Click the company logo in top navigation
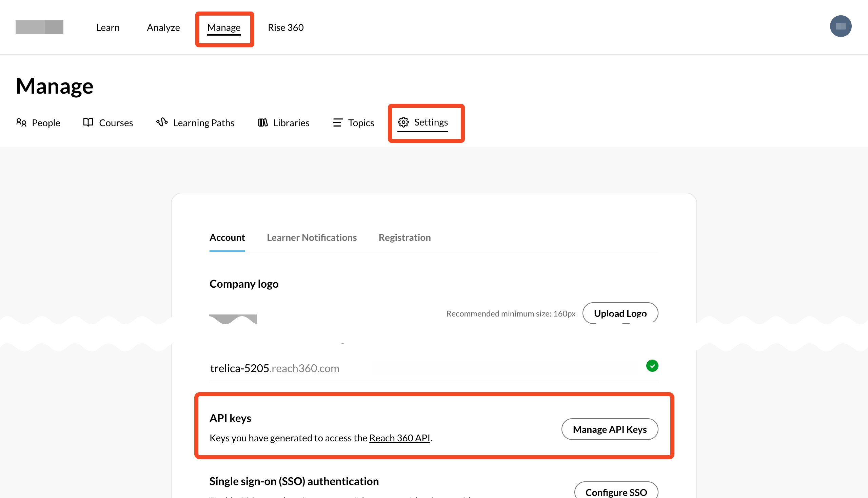The image size is (868, 498). click(x=39, y=27)
